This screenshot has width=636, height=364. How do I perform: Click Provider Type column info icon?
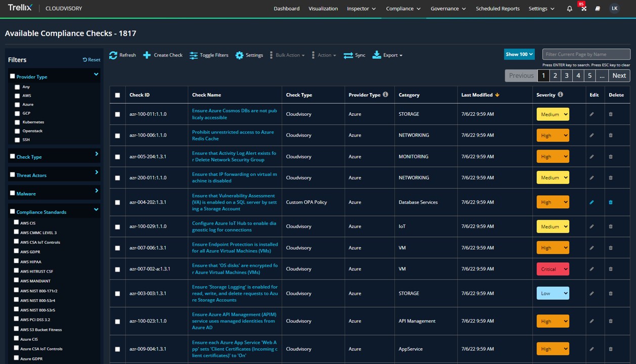(x=385, y=95)
